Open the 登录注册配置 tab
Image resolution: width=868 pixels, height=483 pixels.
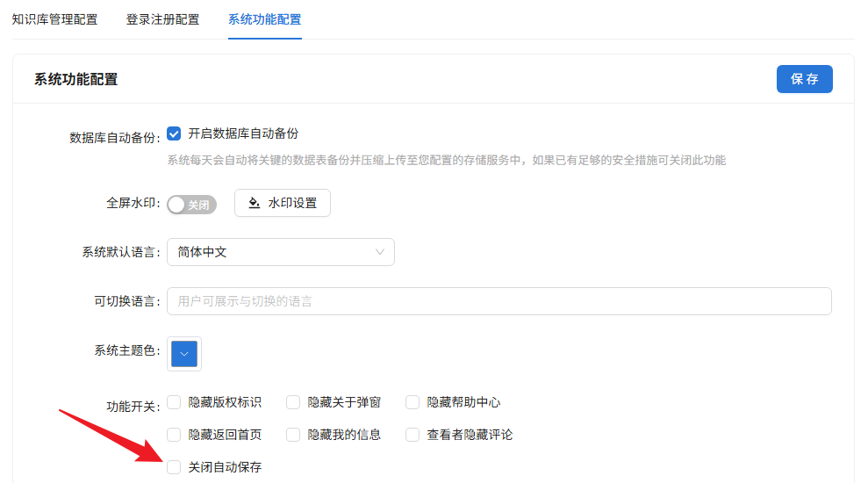162,19
